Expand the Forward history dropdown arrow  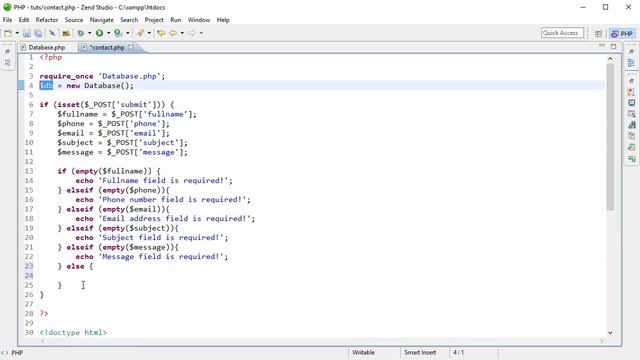(201, 33)
